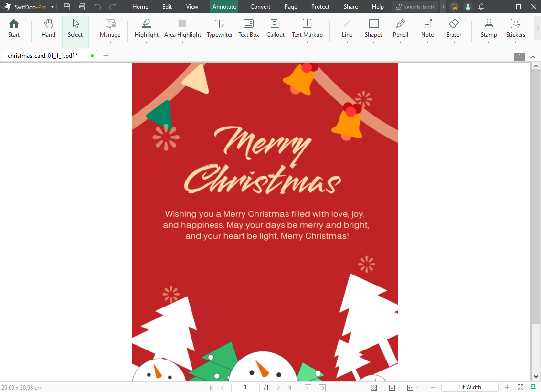This screenshot has height=392, width=541.
Task: Open the Protect menu
Action: pos(320,7)
